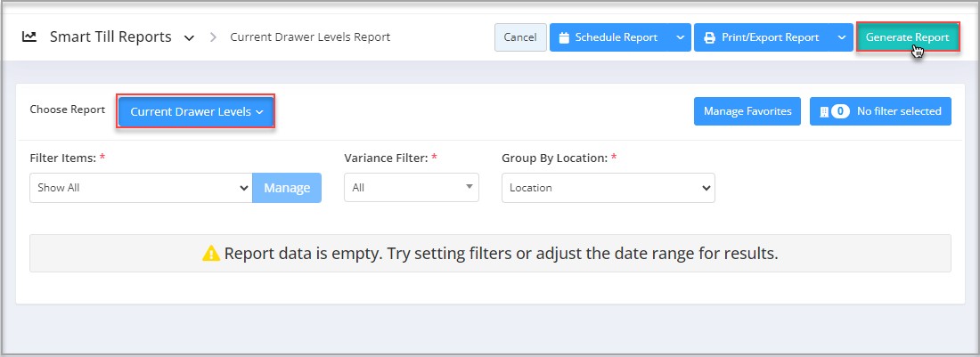Expand the Smart Till Reports chevron
The image size is (980, 357).
tap(189, 38)
